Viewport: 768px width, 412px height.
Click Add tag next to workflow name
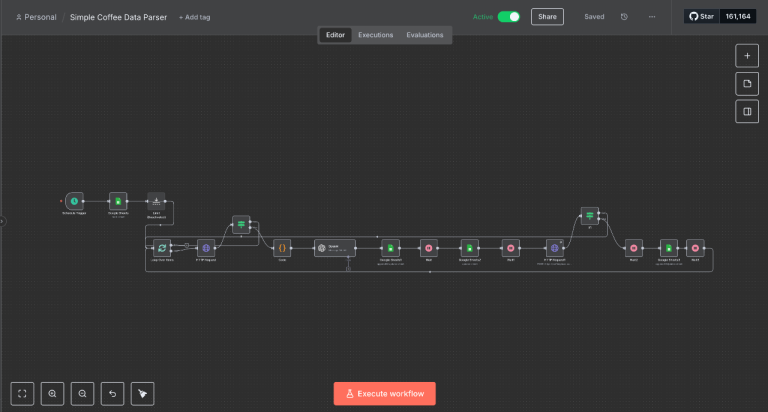tap(194, 17)
